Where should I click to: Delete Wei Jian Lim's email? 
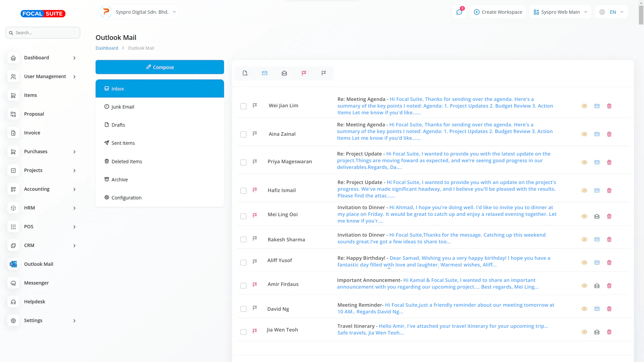tap(609, 106)
